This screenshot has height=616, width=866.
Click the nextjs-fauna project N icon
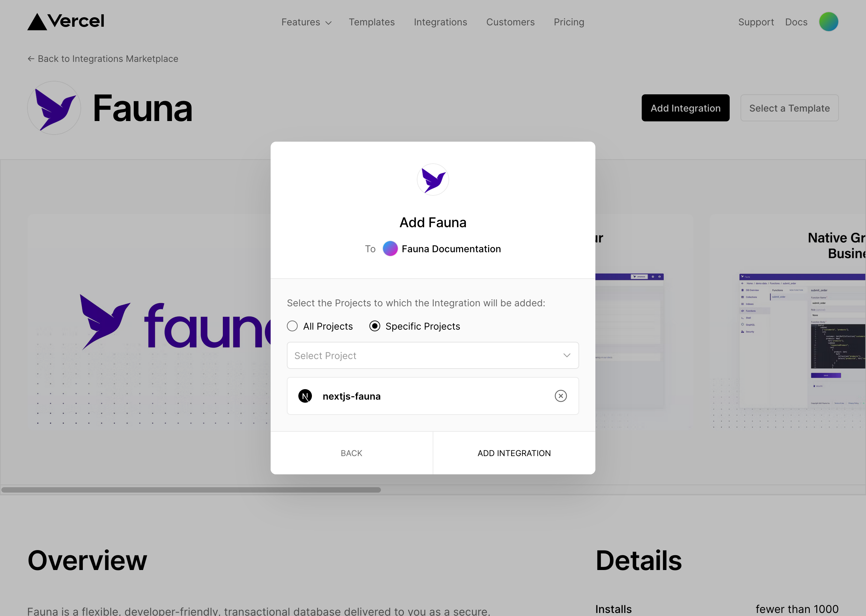[305, 396]
